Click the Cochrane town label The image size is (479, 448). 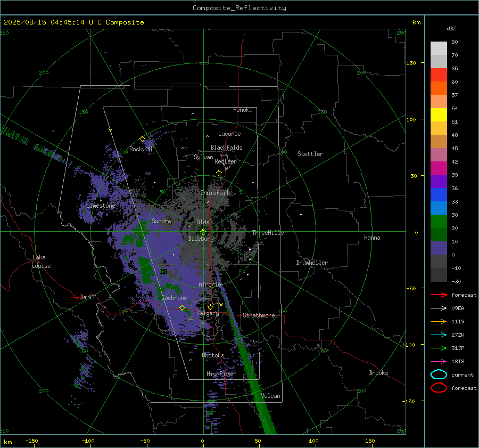click(174, 298)
